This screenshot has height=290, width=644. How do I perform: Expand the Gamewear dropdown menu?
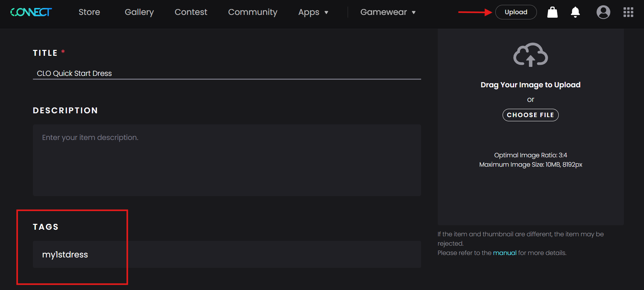[x=388, y=12]
